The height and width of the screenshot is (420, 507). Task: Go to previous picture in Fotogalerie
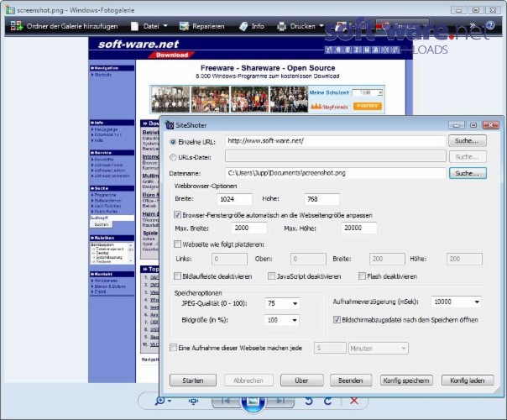tap(226, 402)
